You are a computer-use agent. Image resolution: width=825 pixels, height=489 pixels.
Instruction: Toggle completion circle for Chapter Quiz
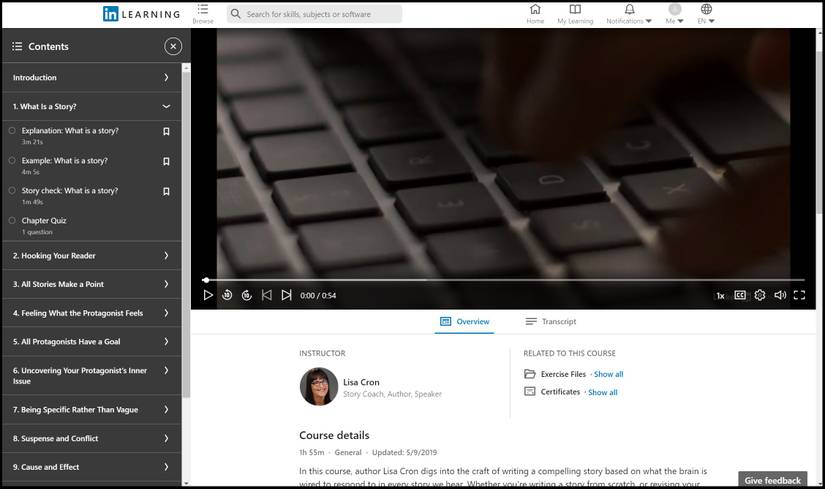pos(12,220)
